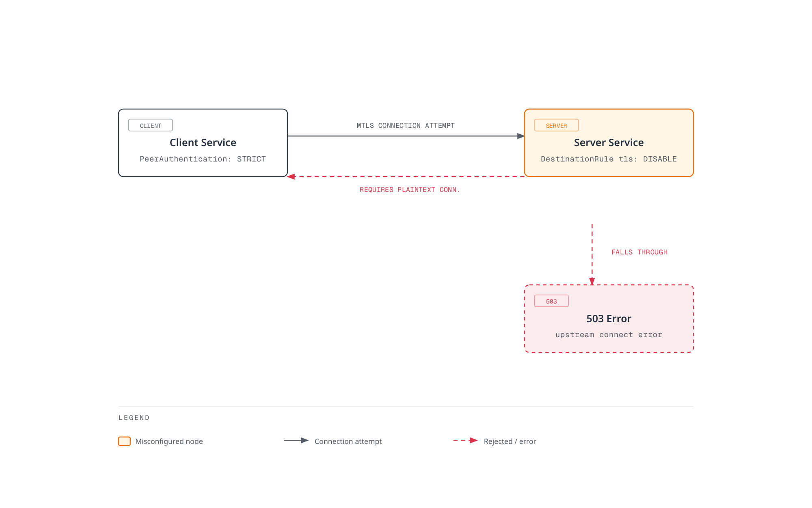Click 'DestinationRule tls: DISABLE' text
The image size is (812, 508).
coord(609,159)
